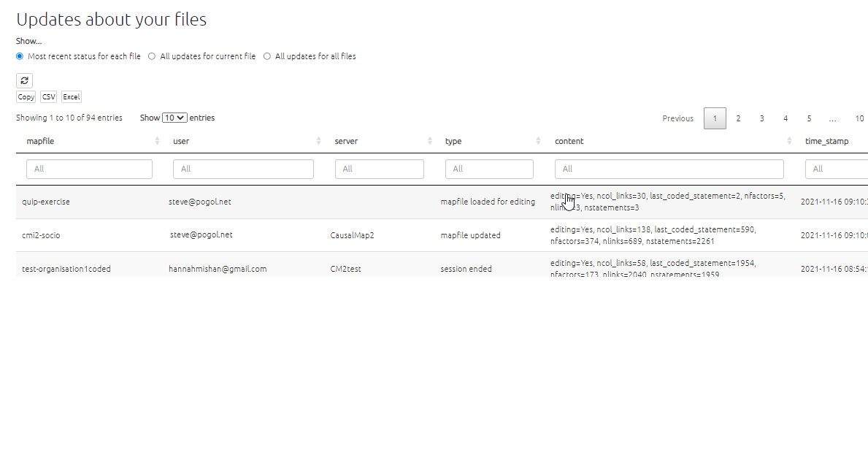
Task: Click the refresh table icon
Action: 24,80
